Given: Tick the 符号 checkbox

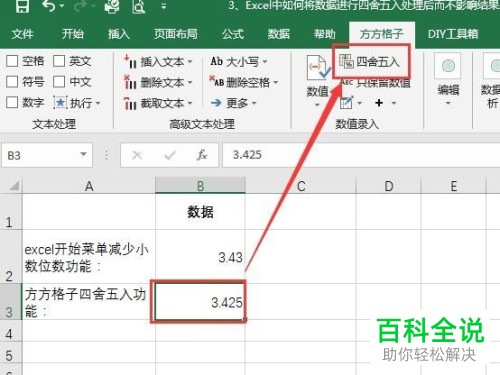Looking at the screenshot, I should coord(12,82).
